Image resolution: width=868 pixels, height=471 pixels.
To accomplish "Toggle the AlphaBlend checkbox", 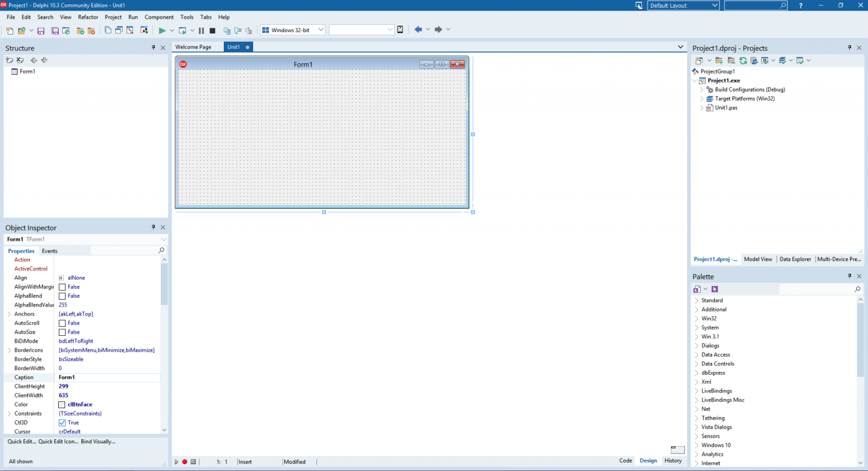I will [x=62, y=296].
